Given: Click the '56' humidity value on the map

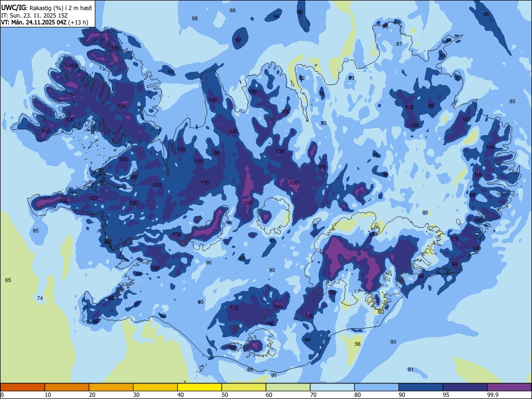Looking at the screenshot, I should [x=358, y=344].
